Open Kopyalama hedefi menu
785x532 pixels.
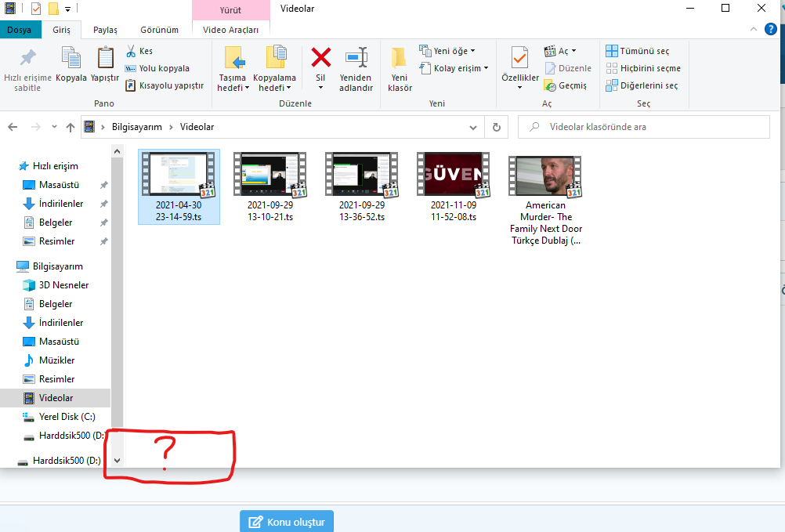274,70
